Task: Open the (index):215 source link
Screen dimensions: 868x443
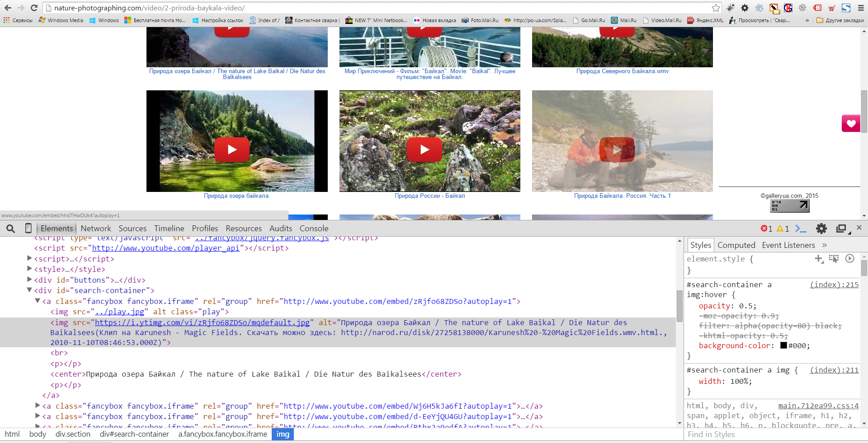Action: [x=834, y=284]
